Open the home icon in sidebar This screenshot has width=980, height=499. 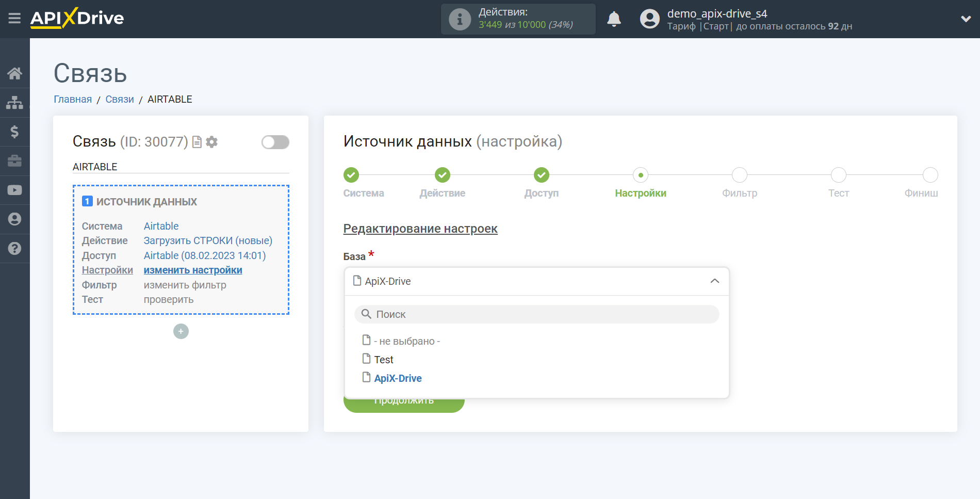coord(14,73)
